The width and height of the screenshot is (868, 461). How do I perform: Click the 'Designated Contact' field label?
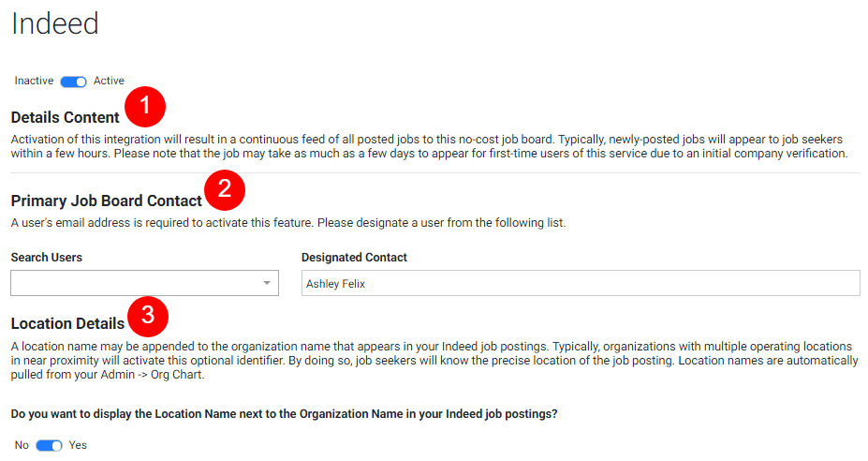(354, 258)
